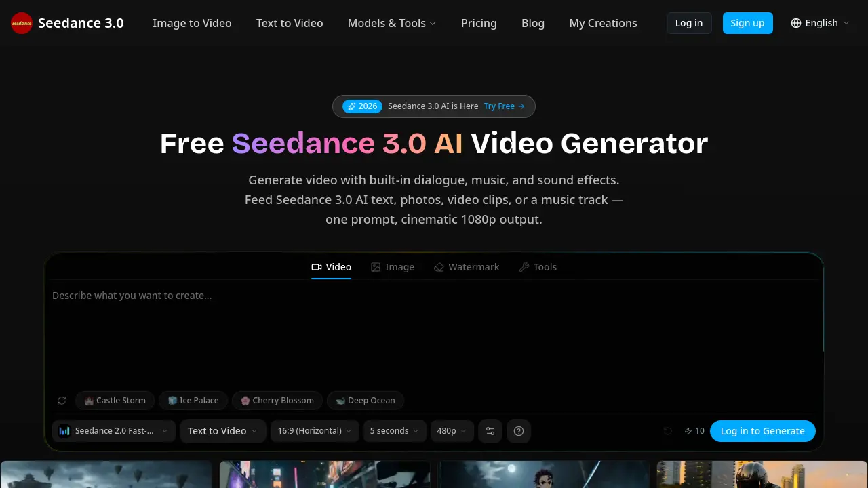Open the Pricing page
868x488 pixels.
[479, 23]
